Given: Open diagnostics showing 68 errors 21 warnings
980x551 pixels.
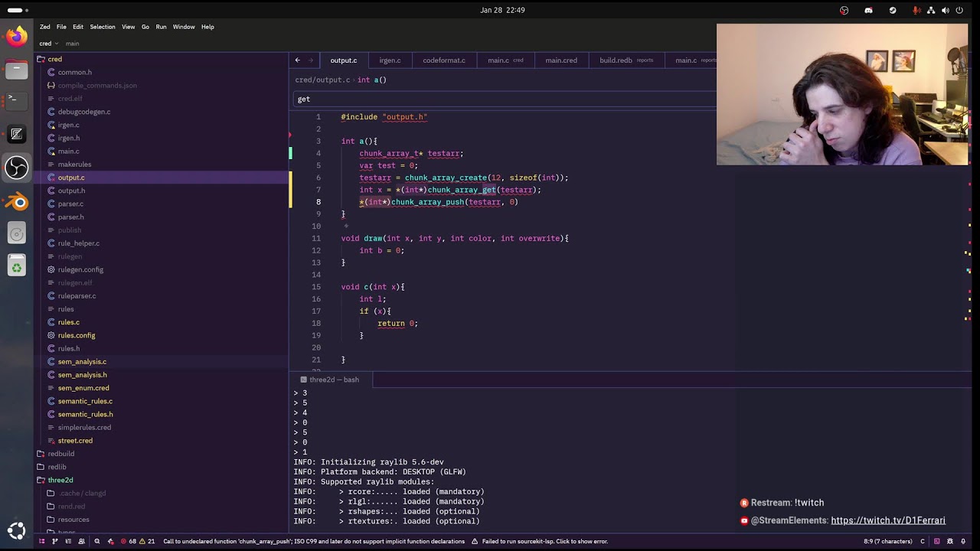Looking at the screenshot, I should tap(137, 541).
